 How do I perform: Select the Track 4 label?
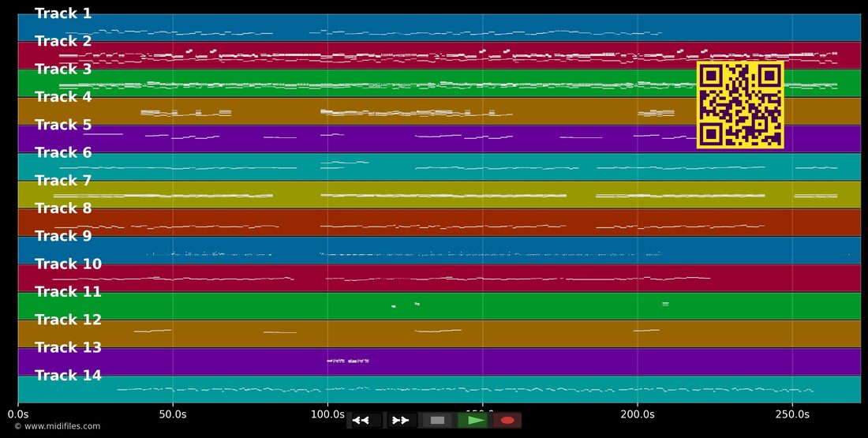point(63,97)
